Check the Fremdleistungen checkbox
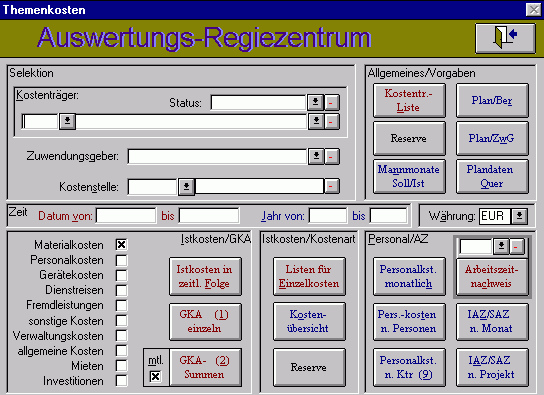Viewport: 544px width, 395px height. coord(121,305)
